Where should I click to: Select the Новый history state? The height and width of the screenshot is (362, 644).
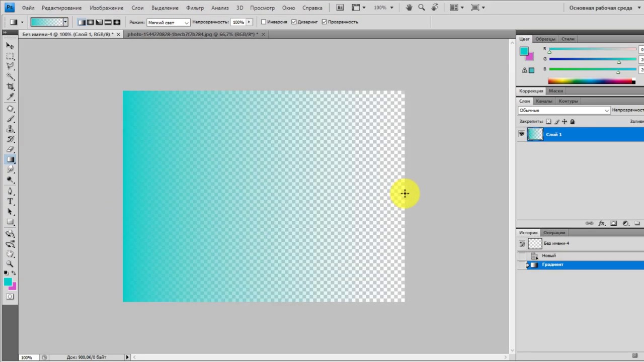coord(548,255)
